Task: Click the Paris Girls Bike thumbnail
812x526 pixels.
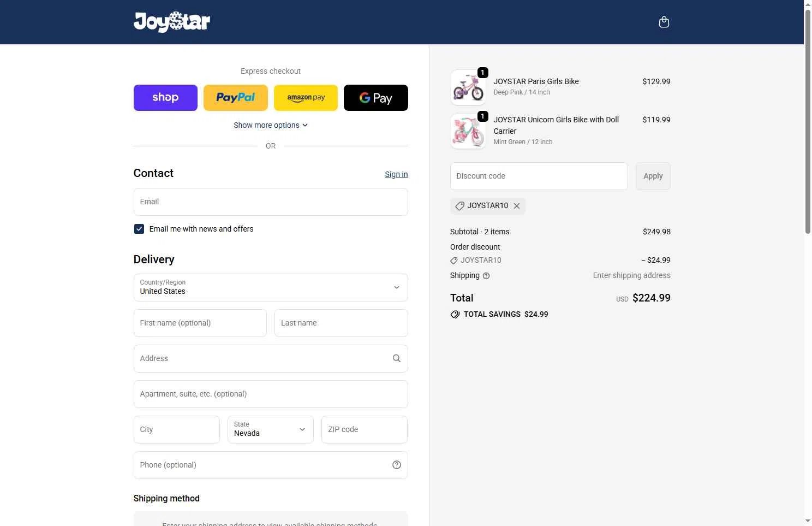Action: coord(468,87)
